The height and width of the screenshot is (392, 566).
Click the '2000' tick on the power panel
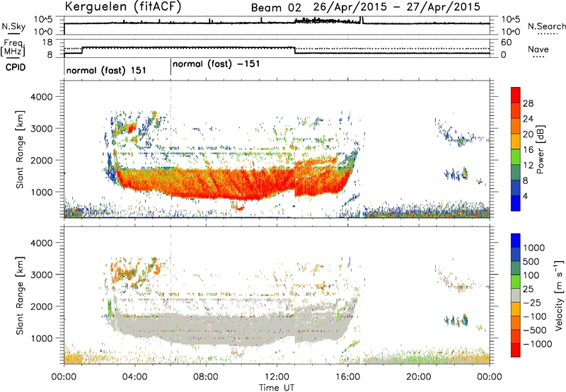coord(42,160)
